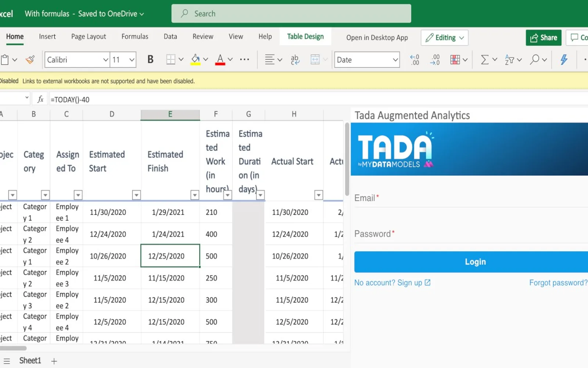This screenshot has width=588, height=368.
Task: Switch to the Insert tab
Action: pos(47,36)
